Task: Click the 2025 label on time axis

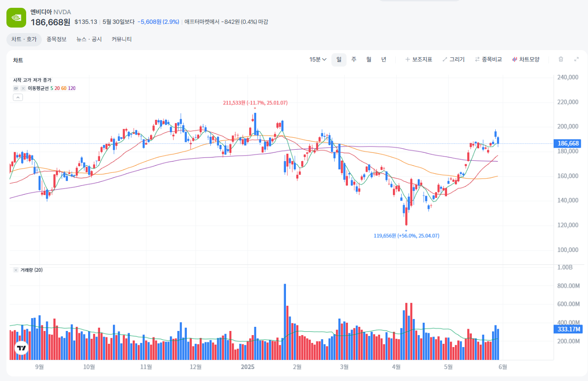Action: coord(247,367)
